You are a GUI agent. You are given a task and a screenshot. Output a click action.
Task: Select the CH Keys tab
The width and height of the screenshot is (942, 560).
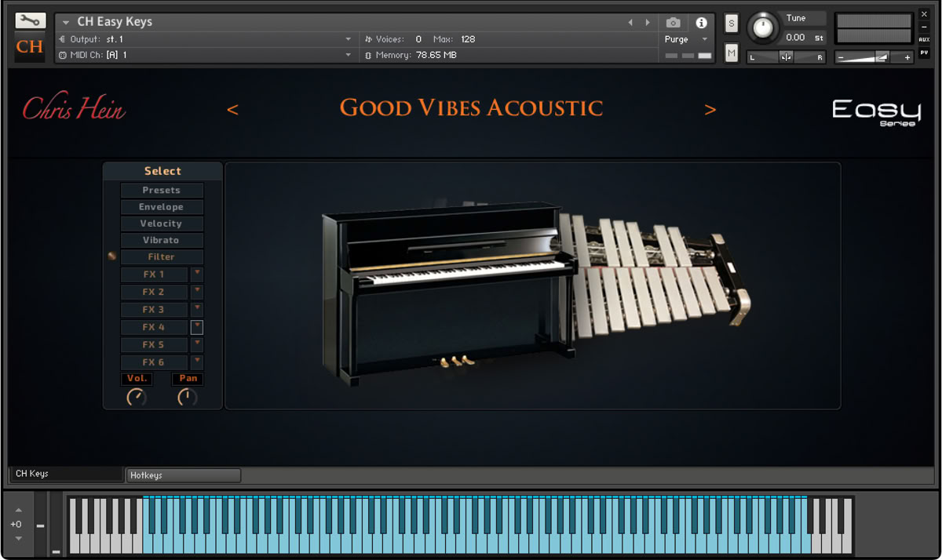(x=67, y=475)
